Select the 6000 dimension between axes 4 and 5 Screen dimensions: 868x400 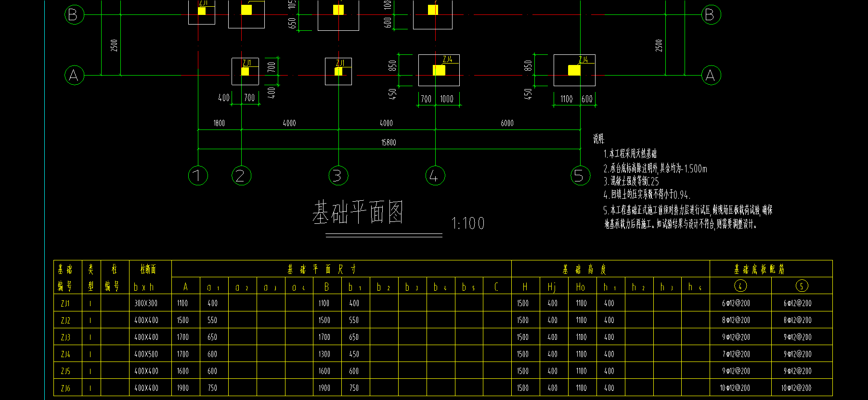click(507, 123)
